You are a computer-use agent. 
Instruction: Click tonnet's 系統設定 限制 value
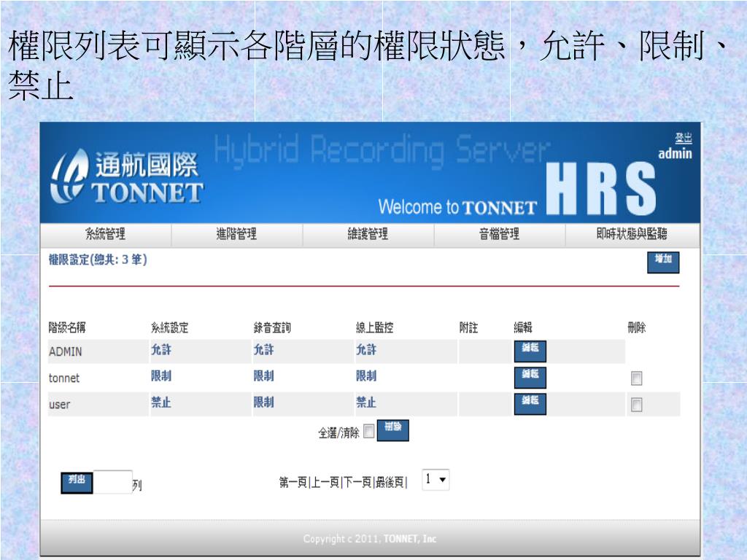tap(161, 376)
